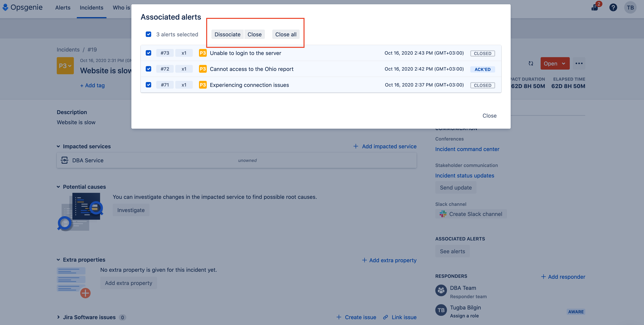Click the DBA Service icon
Screen dimensions: 644x325
pyautogui.click(x=65, y=160)
